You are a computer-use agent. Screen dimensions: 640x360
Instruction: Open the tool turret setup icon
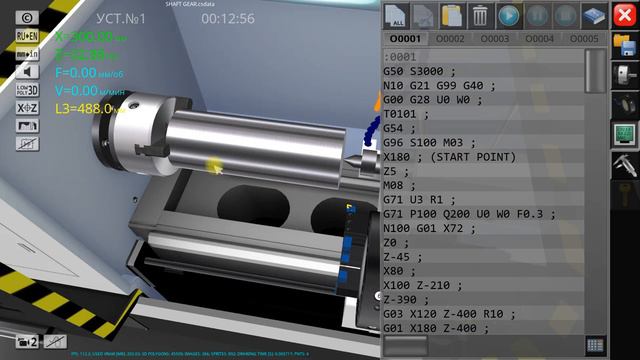[624, 105]
